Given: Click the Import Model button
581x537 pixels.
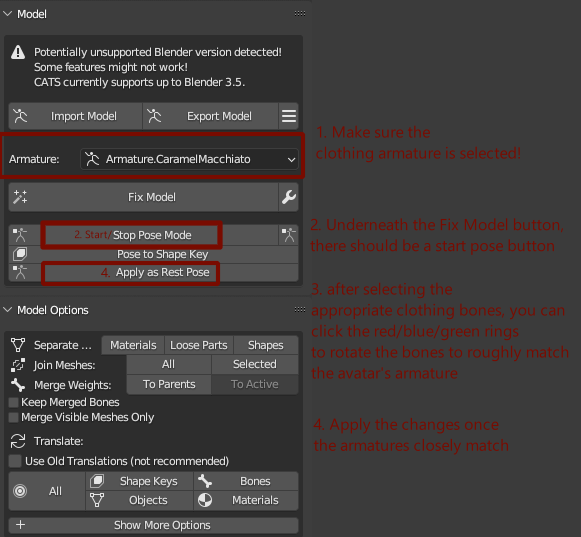Looking at the screenshot, I should click(x=76, y=116).
